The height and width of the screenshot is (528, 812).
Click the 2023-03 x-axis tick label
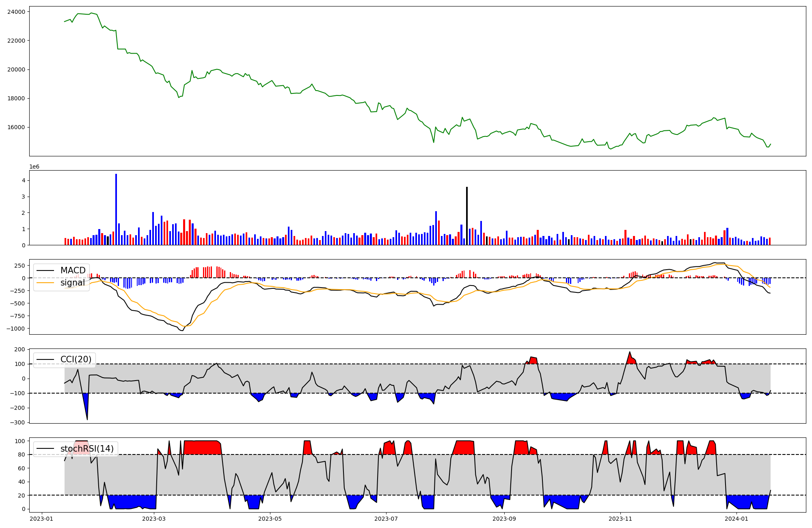[154, 519]
